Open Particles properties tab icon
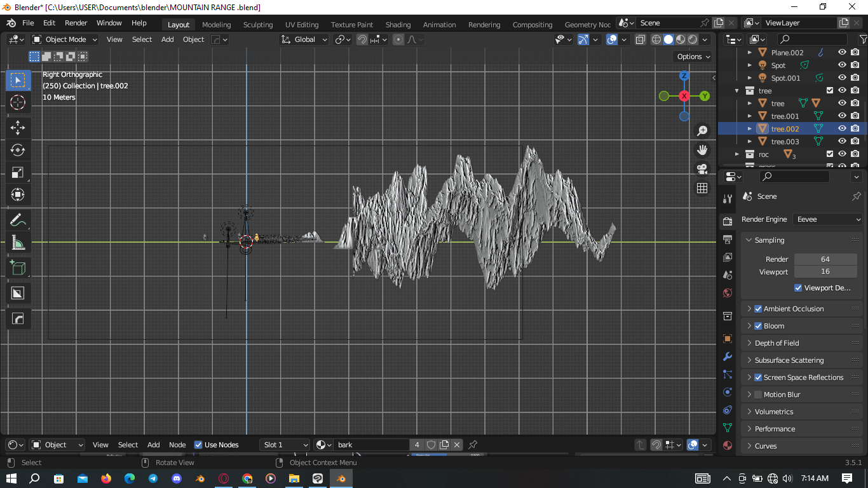868x488 pixels. coord(728,374)
